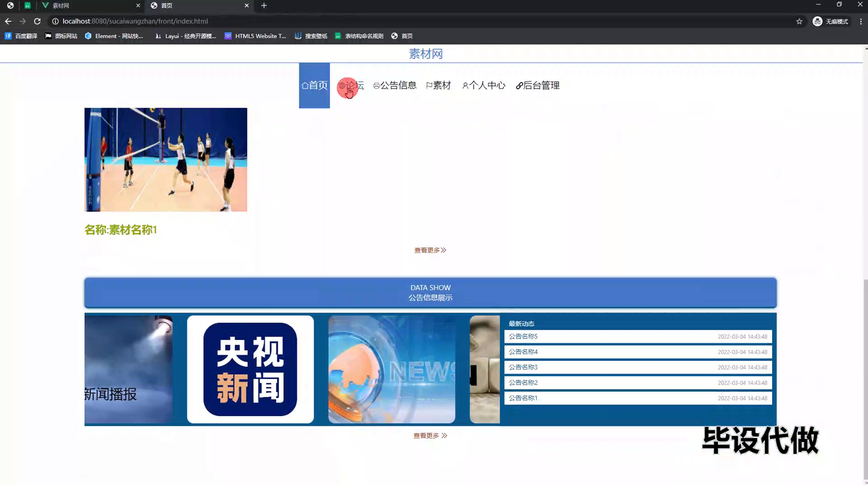Open the 首页 bookmark in bookmarks bar
The height and width of the screenshot is (485, 868).
pos(402,36)
